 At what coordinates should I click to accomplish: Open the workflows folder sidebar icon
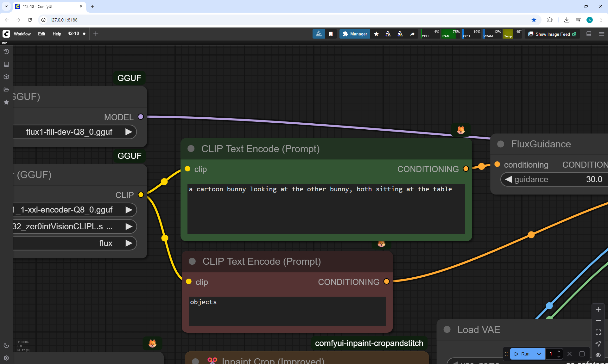click(x=6, y=89)
